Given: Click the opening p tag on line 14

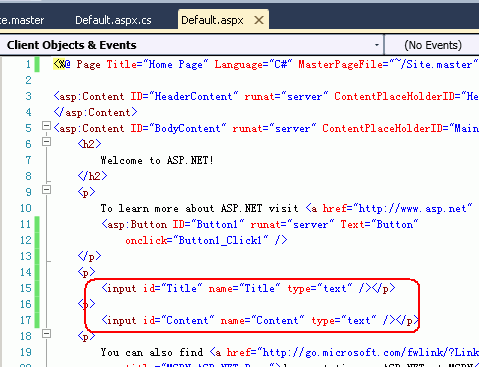Looking at the screenshot, I should 86,272.
